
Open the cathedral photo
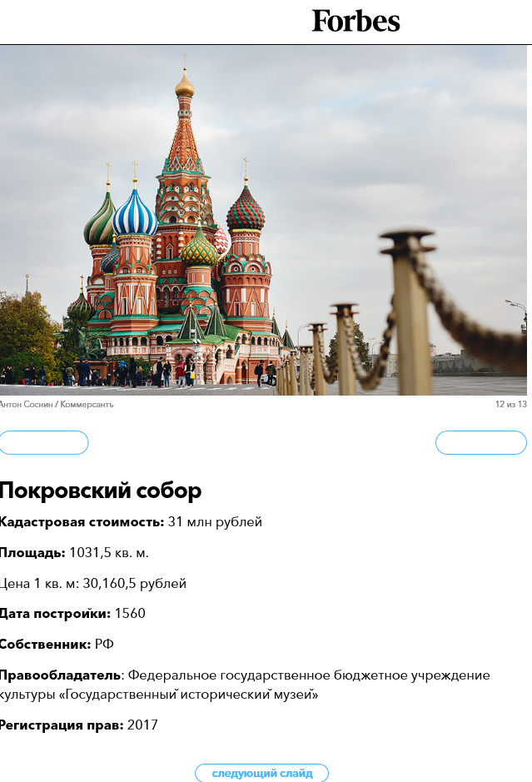pyautogui.click(x=263, y=221)
